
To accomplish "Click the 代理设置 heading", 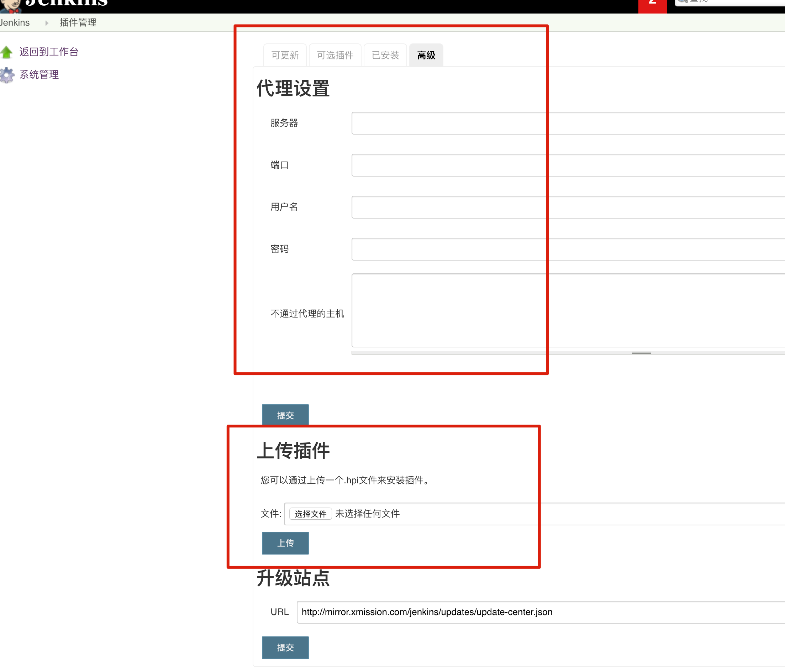I will point(293,88).
